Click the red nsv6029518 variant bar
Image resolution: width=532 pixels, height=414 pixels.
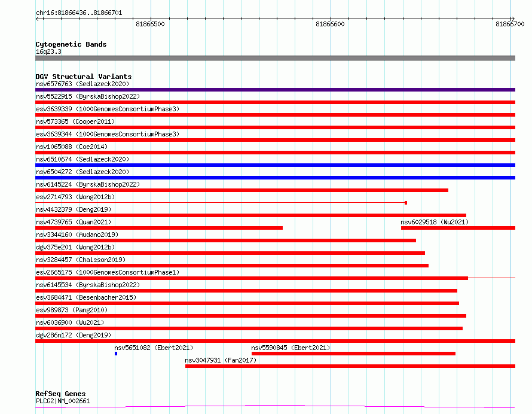tap(458, 228)
